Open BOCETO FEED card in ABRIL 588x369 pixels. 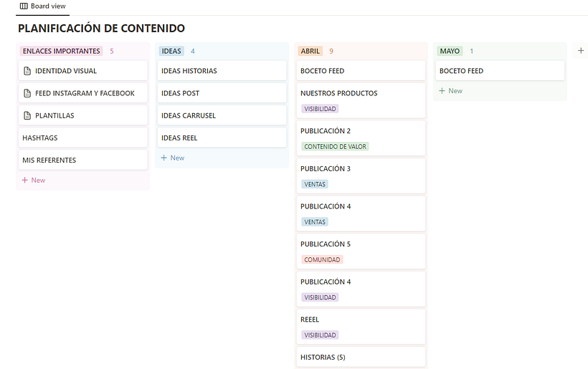pyautogui.click(x=361, y=71)
